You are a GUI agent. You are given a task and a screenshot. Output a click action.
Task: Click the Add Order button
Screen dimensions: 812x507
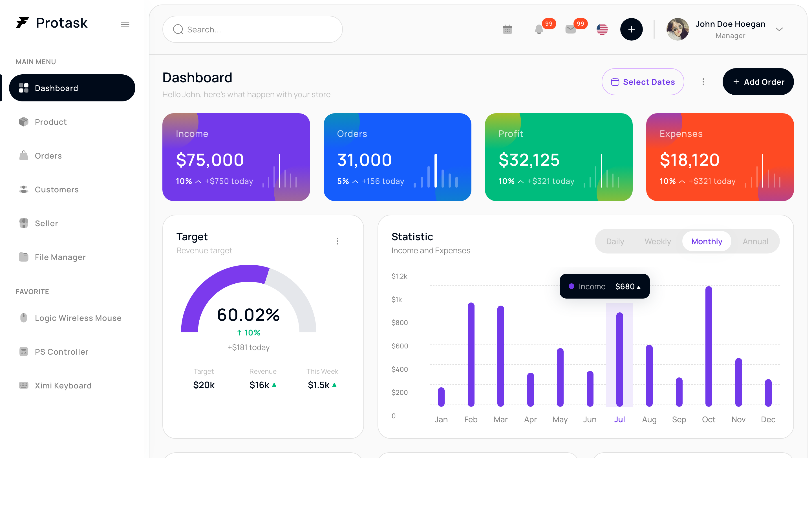pos(758,82)
